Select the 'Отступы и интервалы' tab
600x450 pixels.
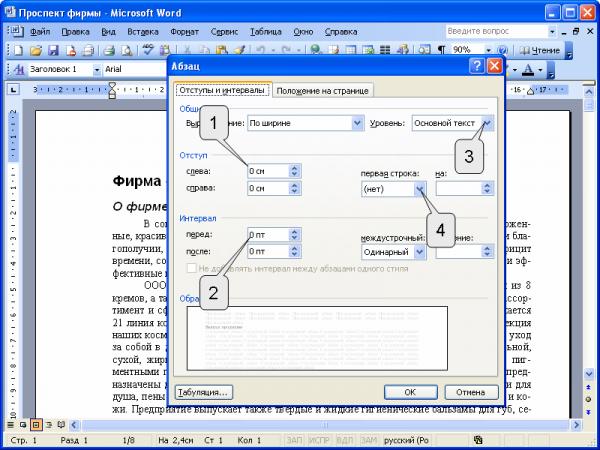[x=222, y=90]
